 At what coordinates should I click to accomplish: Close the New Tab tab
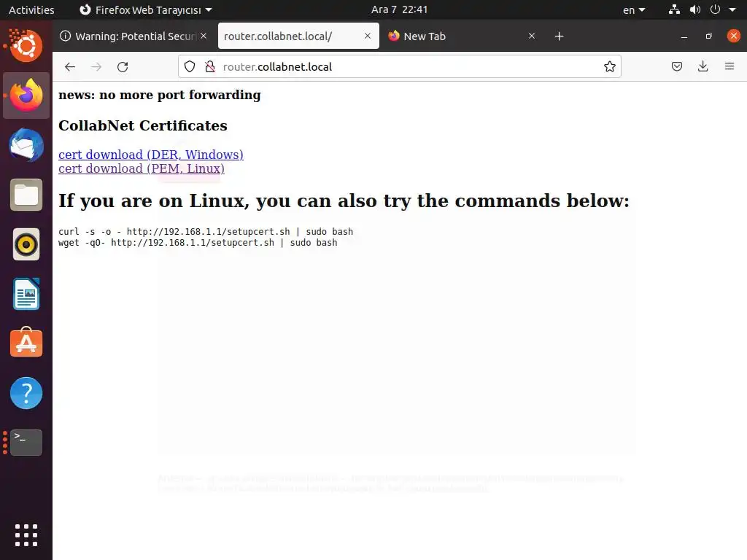[x=532, y=36]
